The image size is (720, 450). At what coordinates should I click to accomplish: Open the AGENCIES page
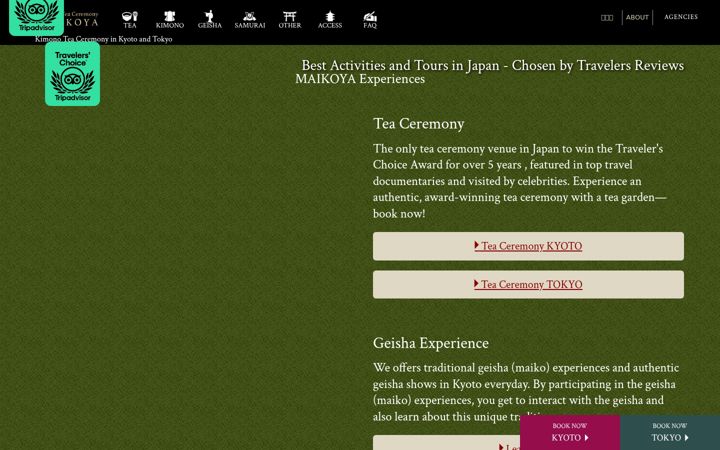point(681,17)
